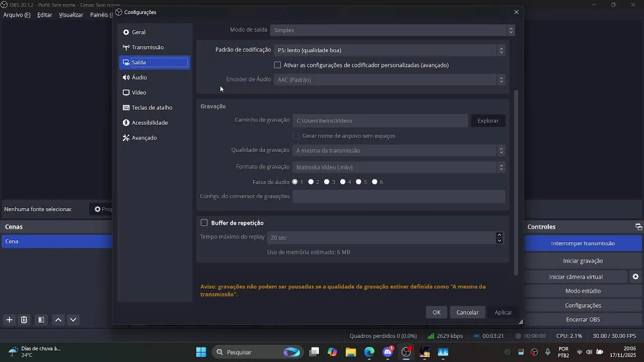The height and width of the screenshot is (362, 644).
Task: Click the Controles dock pop-out icon
Action: (638, 227)
